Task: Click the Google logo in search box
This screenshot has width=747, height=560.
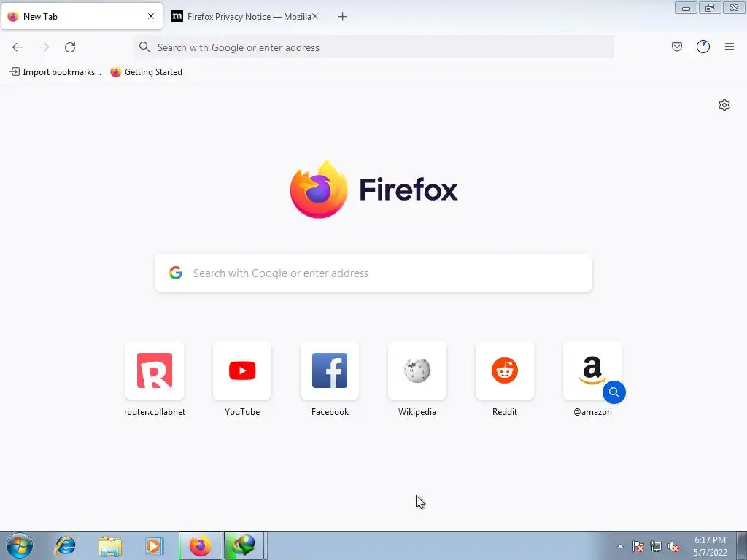Action: [176, 273]
